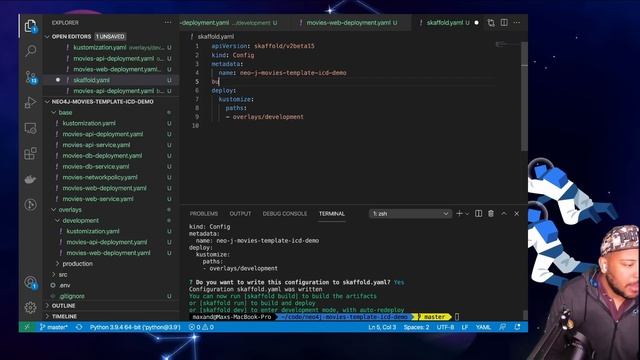Open the .env file
Viewport: 640px width, 360px height.
tap(65, 285)
